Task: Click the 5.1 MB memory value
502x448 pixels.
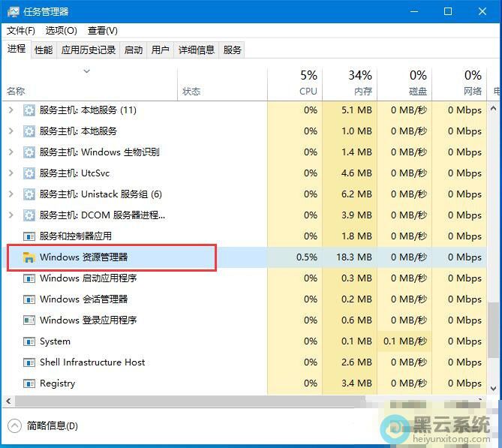Action: point(356,110)
